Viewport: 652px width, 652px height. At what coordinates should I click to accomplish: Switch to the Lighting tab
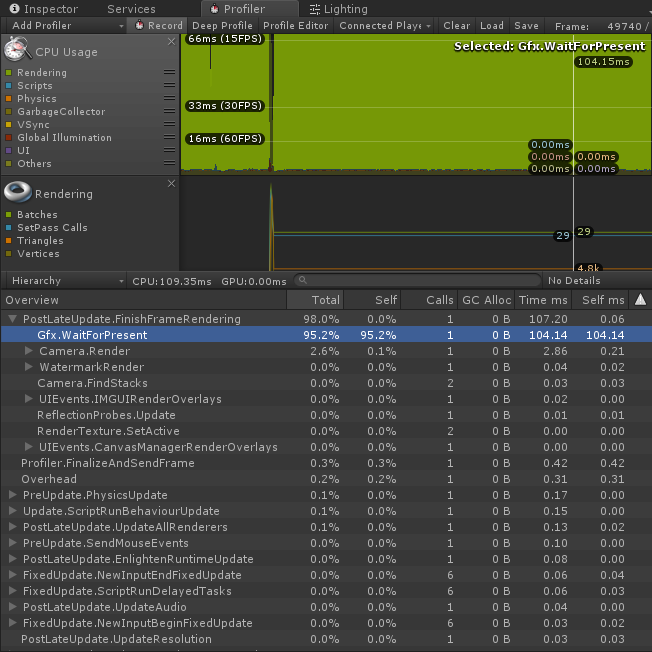pyautogui.click(x=339, y=9)
